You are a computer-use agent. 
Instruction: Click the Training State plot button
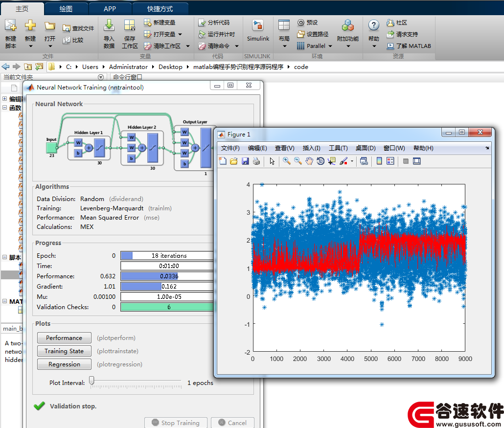click(x=64, y=351)
